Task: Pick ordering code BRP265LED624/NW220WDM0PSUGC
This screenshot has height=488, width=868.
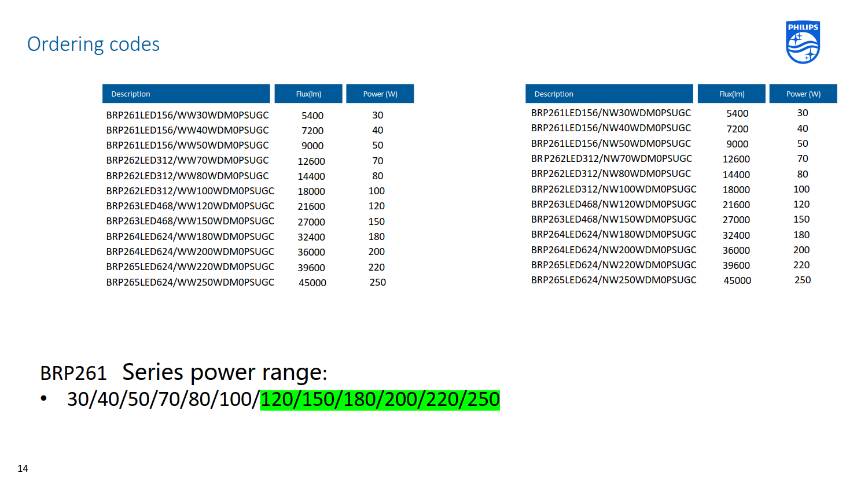Action: pyautogui.click(x=614, y=265)
